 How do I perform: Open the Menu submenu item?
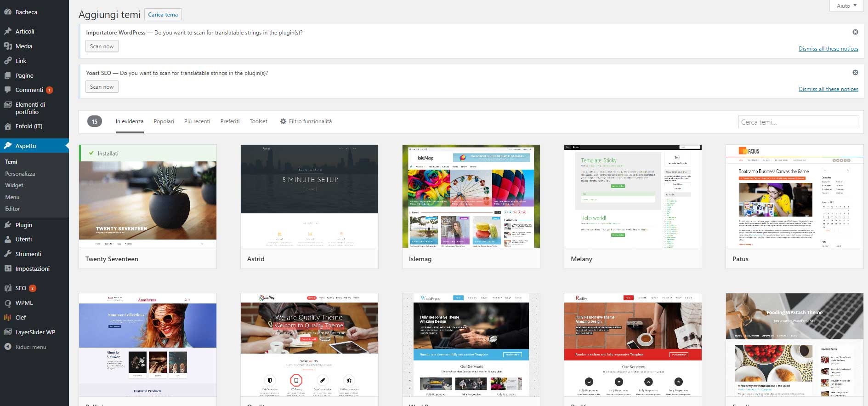point(12,197)
